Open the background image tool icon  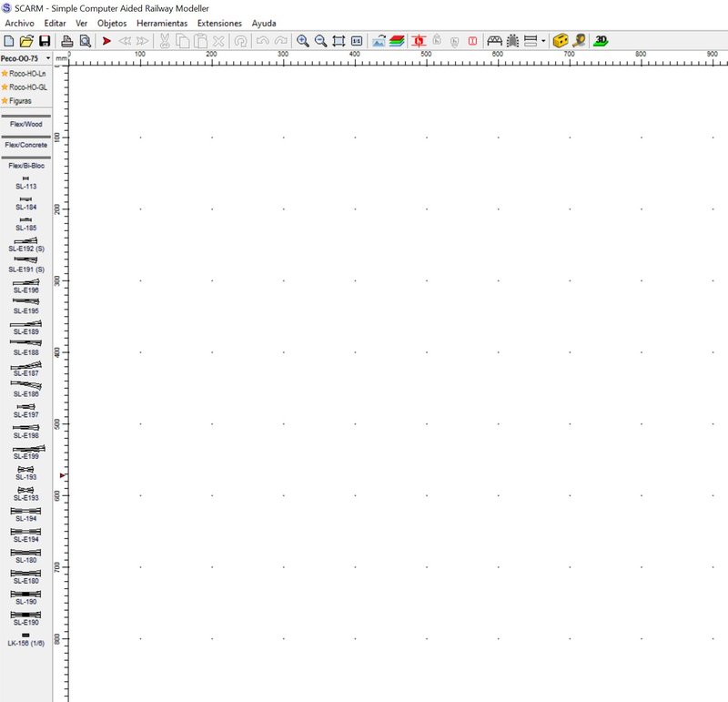[379, 41]
